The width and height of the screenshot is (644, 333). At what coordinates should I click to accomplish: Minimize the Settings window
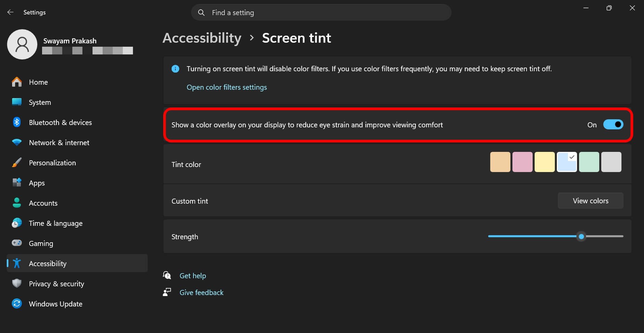pos(586,8)
